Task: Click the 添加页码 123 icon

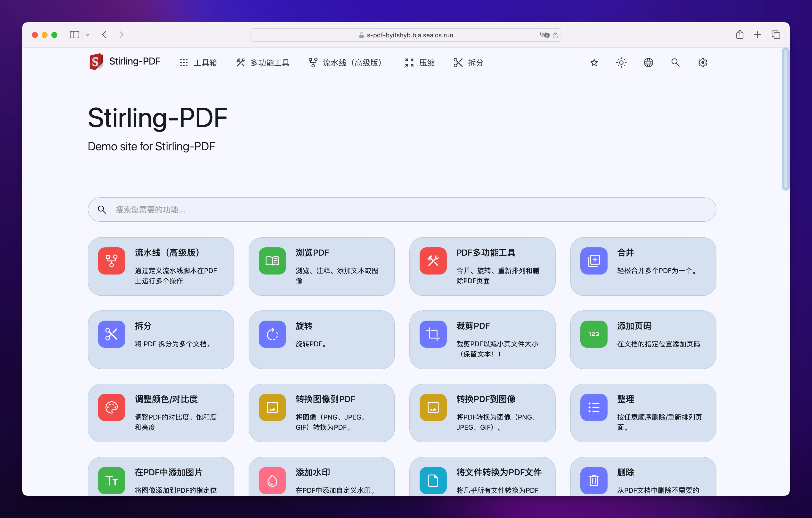Action: (593, 334)
